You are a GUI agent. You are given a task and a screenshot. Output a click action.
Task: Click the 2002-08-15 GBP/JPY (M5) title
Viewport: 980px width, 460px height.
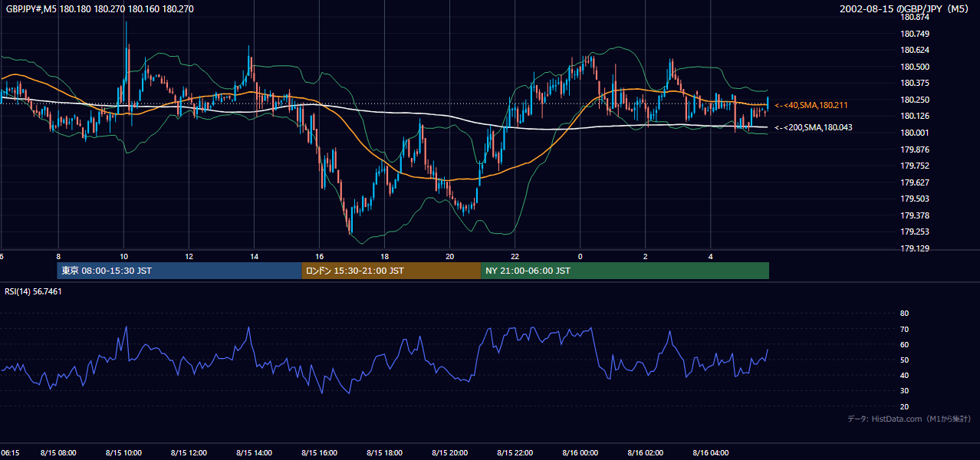tap(906, 9)
